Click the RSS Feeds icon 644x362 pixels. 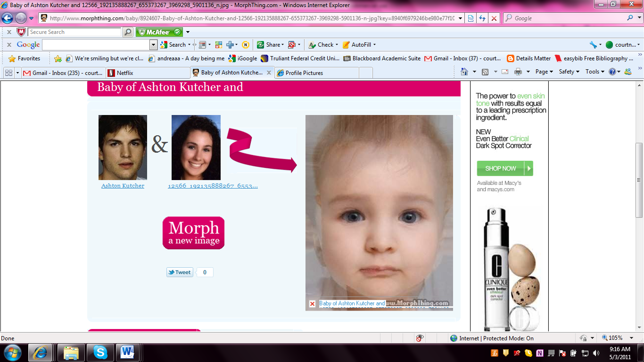(x=485, y=72)
